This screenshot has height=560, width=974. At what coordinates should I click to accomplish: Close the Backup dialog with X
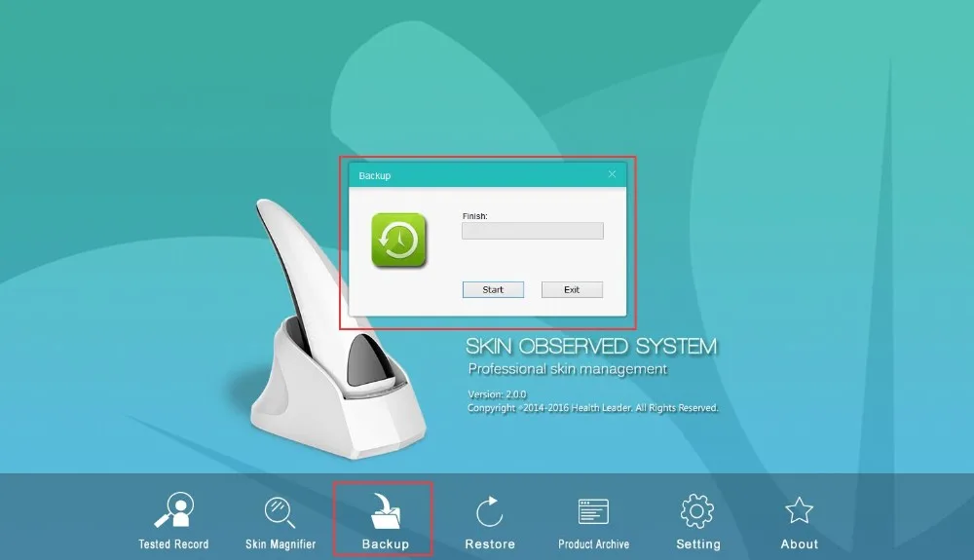click(x=612, y=174)
